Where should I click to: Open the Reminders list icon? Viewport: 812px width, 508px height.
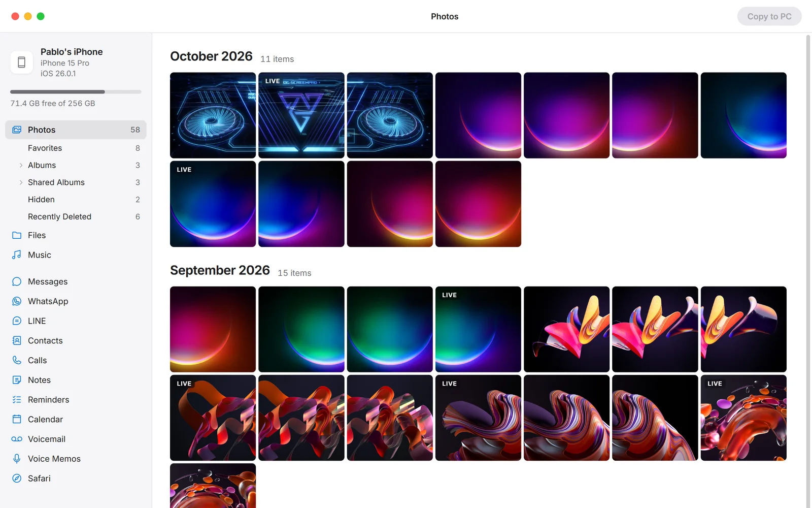point(17,400)
